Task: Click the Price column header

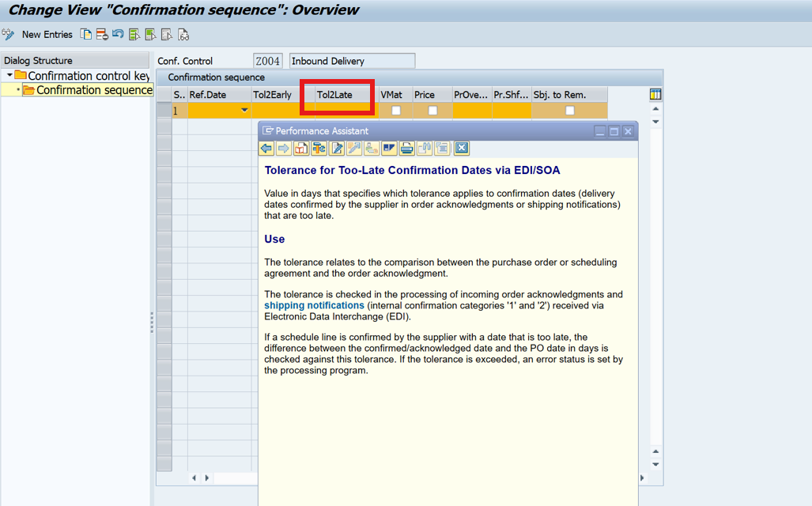Action: pos(432,95)
